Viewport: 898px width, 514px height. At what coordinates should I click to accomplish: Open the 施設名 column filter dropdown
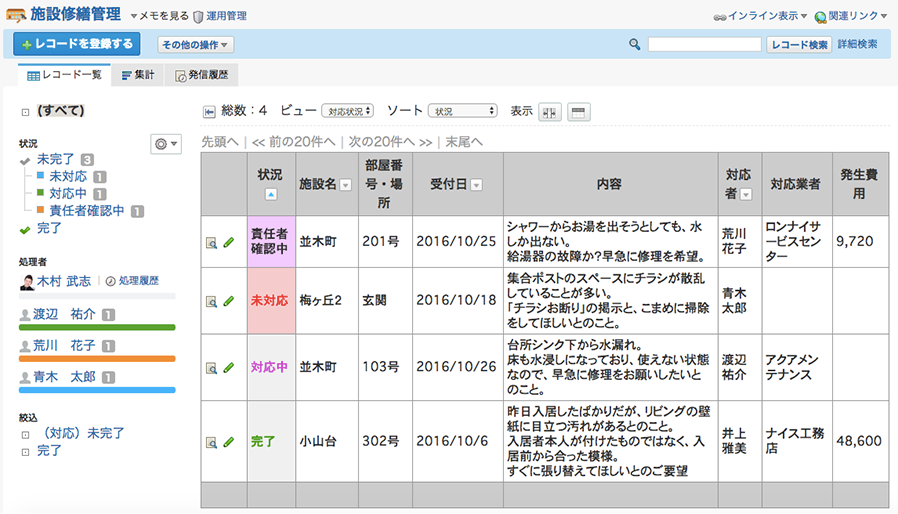click(345, 185)
